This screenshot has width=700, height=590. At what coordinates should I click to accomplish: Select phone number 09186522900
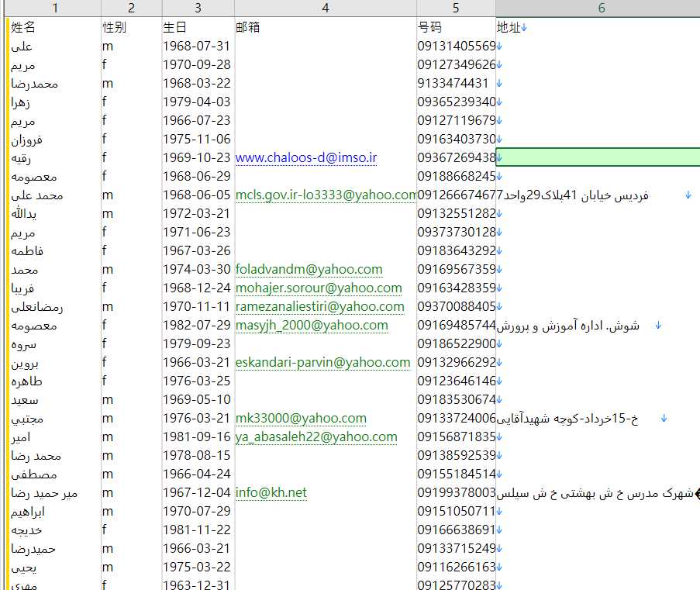pyautogui.click(x=456, y=344)
